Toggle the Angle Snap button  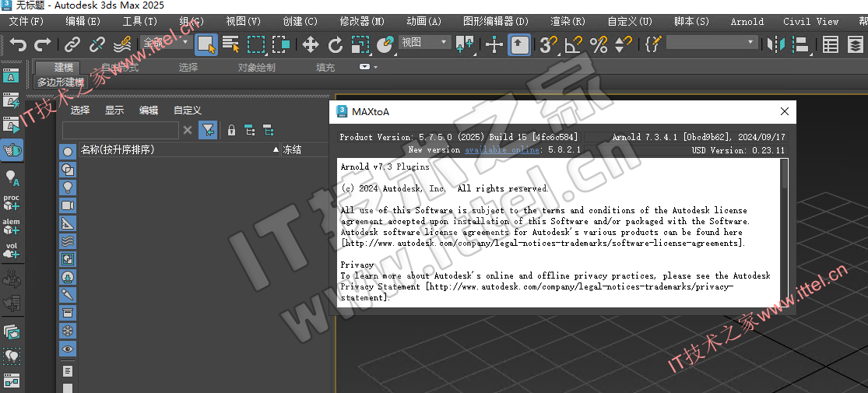click(x=573, y=44)
